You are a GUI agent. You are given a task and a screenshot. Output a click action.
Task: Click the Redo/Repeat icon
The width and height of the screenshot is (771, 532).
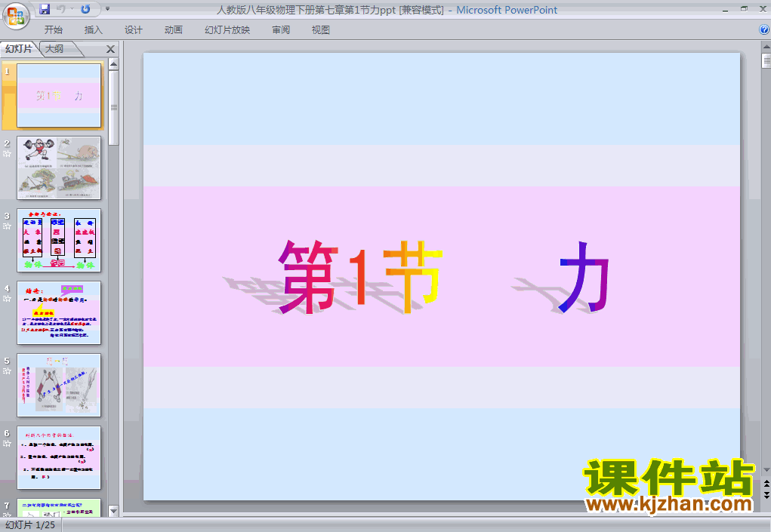click(85, 9)
